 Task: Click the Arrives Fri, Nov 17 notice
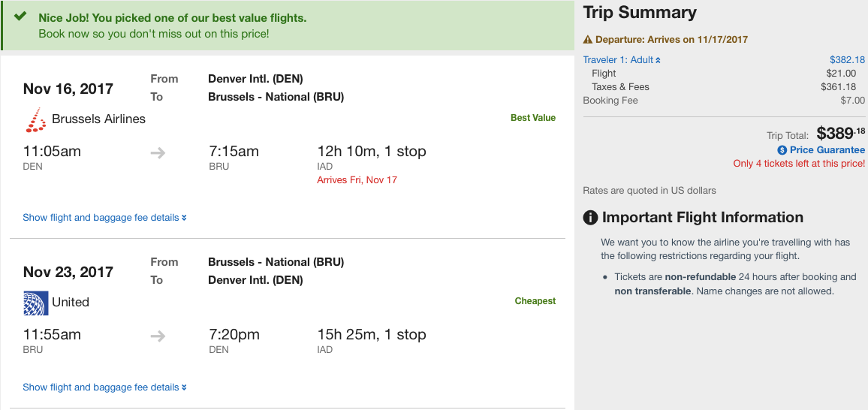[x=357, y=180]
